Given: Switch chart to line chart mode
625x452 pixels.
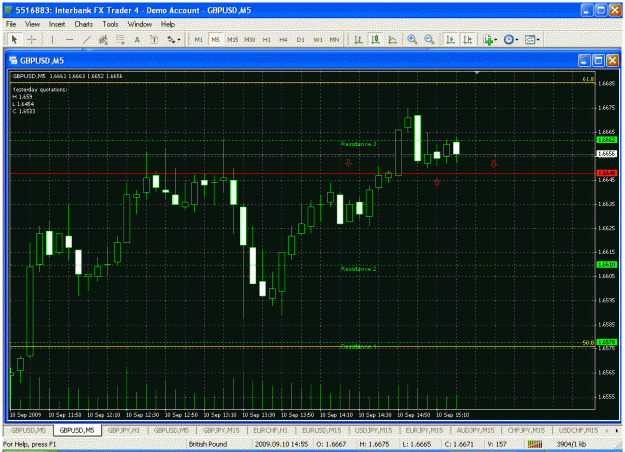Looking at the screenshot, I should [x=392, y=39].
